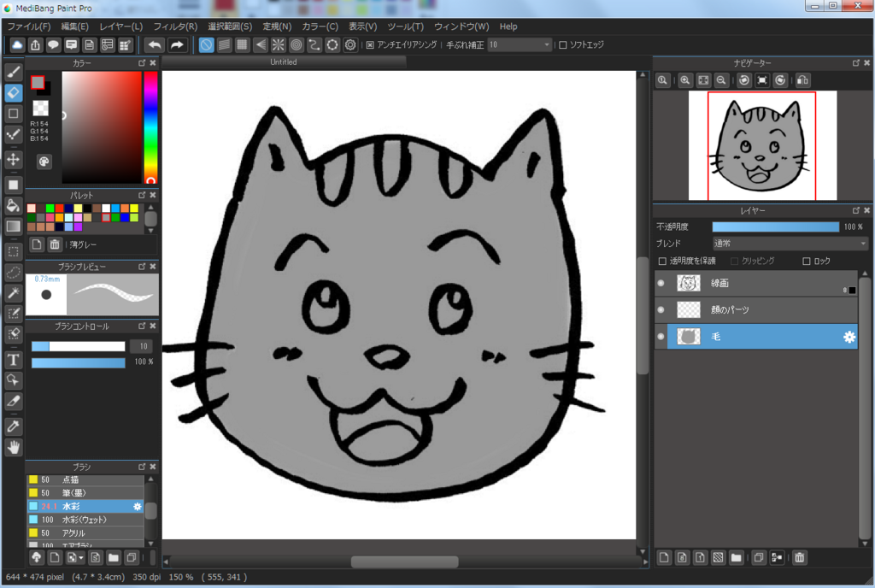
Task: Open settings gear for the 毛 layer
Action: (849, 337)
